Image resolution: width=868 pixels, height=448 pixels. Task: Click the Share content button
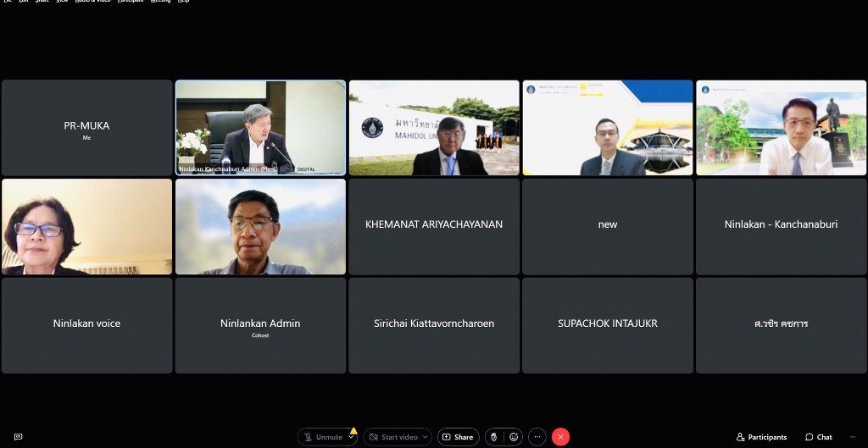(459, 437)
